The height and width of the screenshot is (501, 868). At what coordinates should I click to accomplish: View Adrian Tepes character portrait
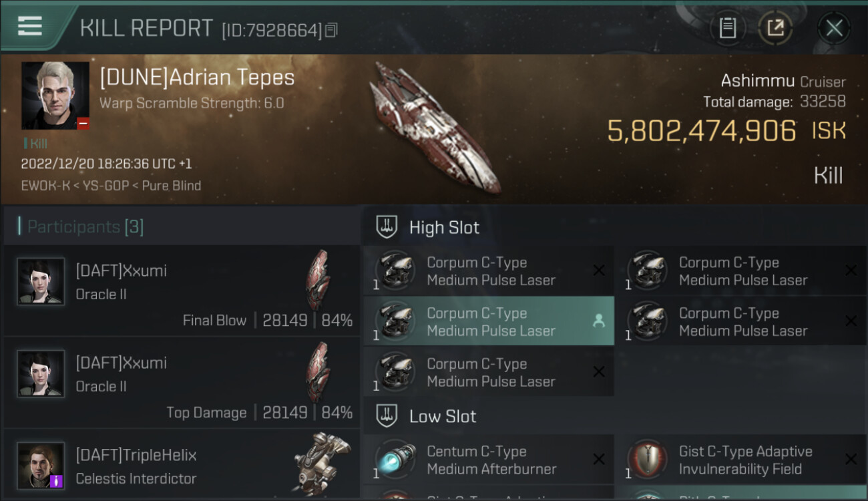(55, 96)
